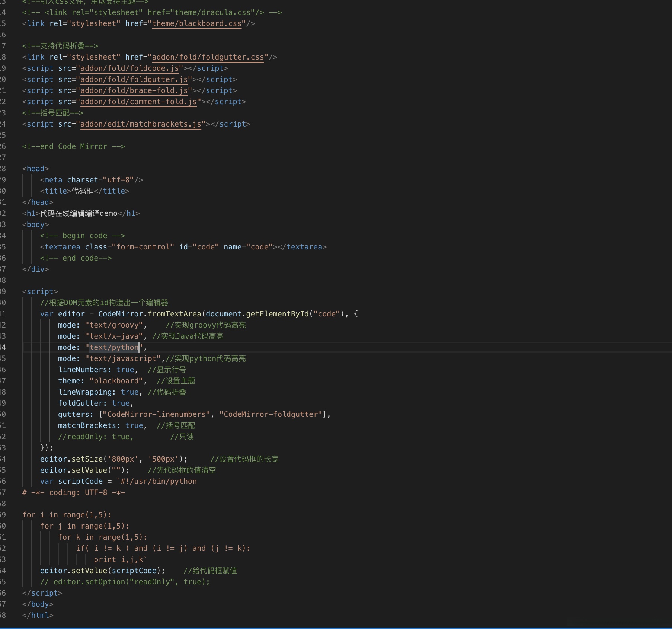Open the addon/fold/brace-fold.js script link
672x629 pixels.
(134, 90)
